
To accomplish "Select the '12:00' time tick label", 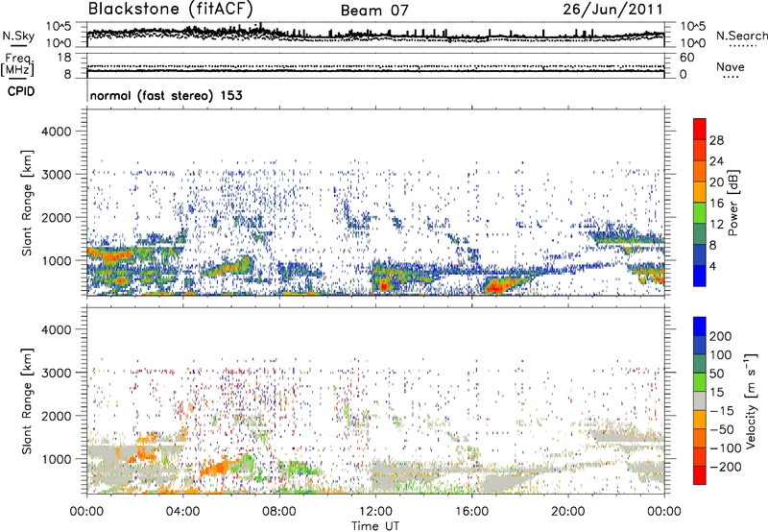I will (375, 512).
